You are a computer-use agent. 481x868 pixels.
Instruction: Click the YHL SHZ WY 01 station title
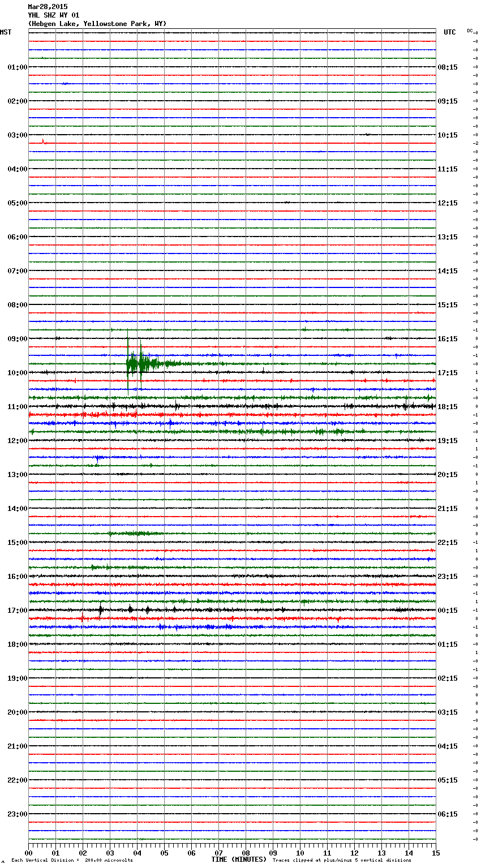click(x=54, y=15)
